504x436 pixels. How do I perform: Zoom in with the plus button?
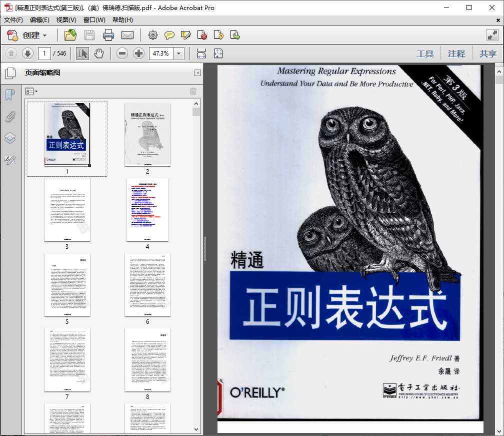[138, 54]
